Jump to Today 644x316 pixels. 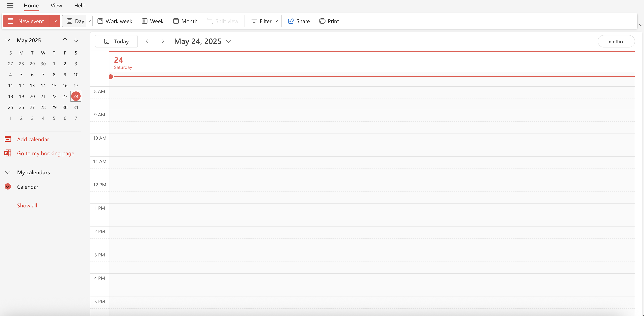(x=116, y=41)
